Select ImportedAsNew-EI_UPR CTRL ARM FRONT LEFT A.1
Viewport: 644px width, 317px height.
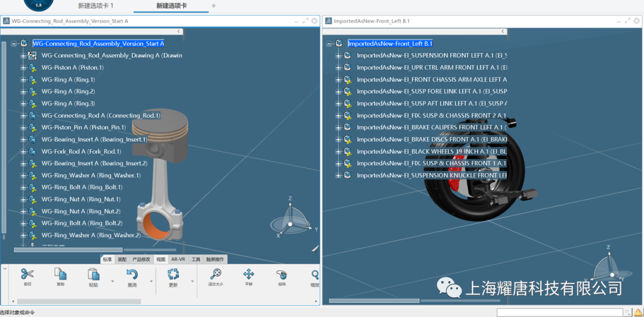click(432, 67)
